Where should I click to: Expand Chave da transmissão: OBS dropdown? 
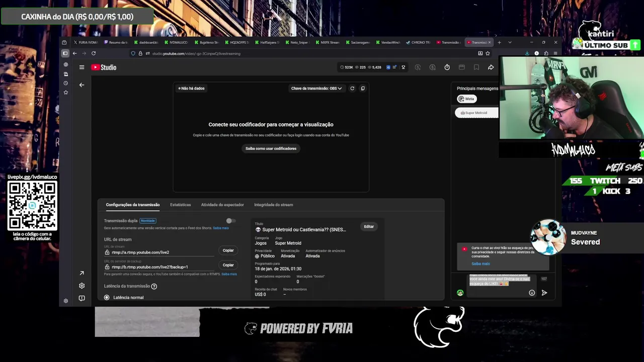pyautogui.click(x=316, y=88)
